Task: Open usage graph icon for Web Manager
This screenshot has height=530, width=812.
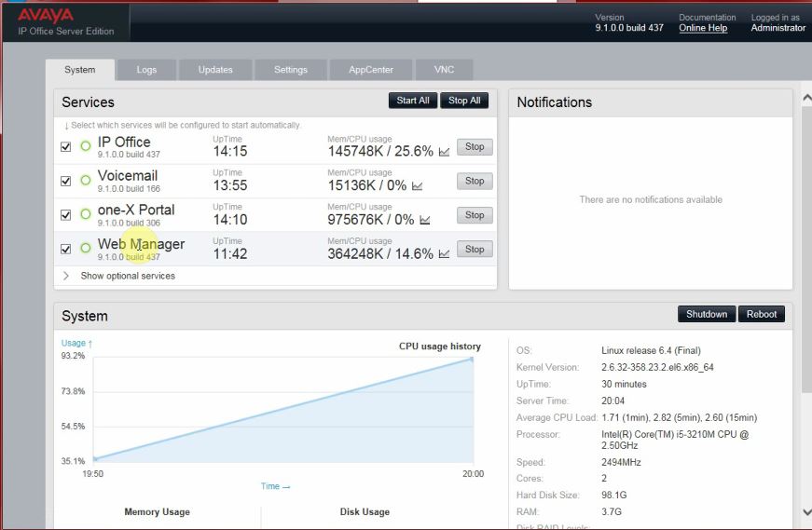Action: [x=444, y=253]
